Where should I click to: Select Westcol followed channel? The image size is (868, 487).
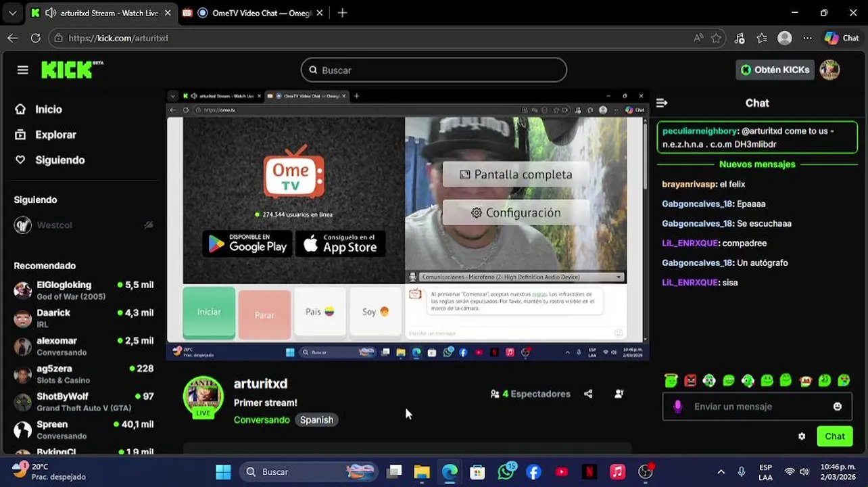pyautogui.click(x=84, y=225)
